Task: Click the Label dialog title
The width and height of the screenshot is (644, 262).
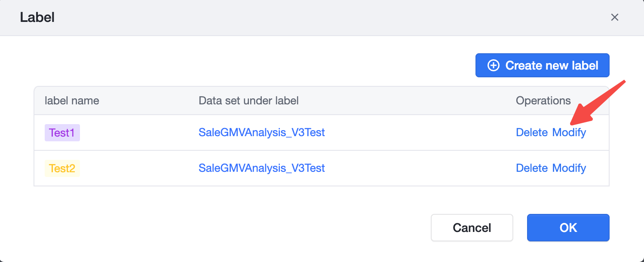Action: [37, 18]
